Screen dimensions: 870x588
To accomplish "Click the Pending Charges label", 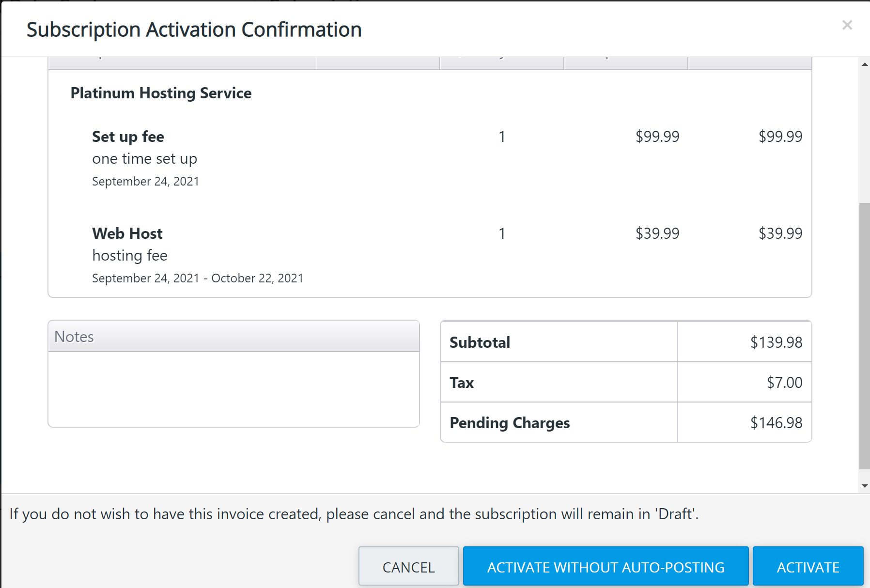I will point(510,423).
